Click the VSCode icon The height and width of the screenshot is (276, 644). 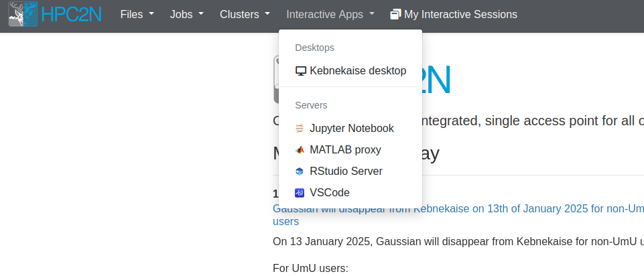[300, 193]
